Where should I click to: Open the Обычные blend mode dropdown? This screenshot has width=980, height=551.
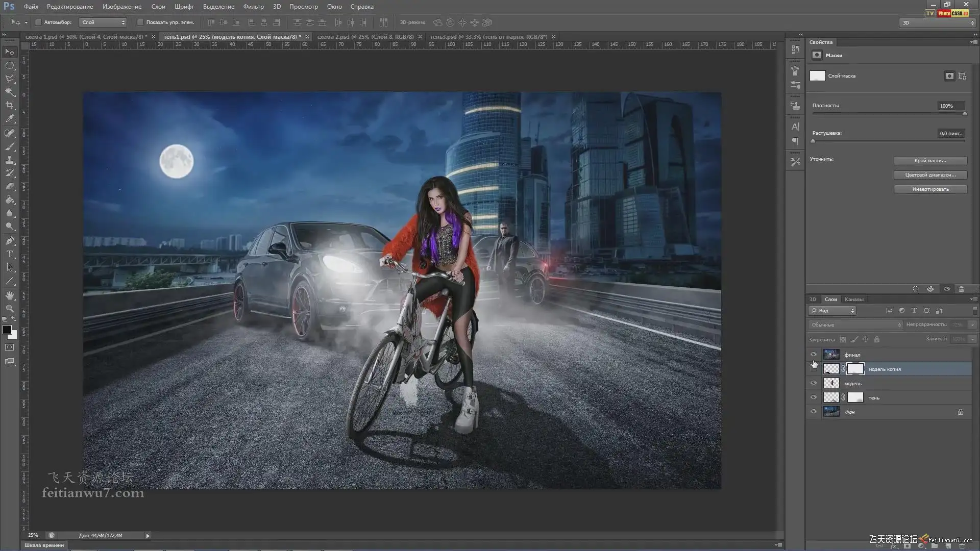pyautogui.click(x=855, y=325)
